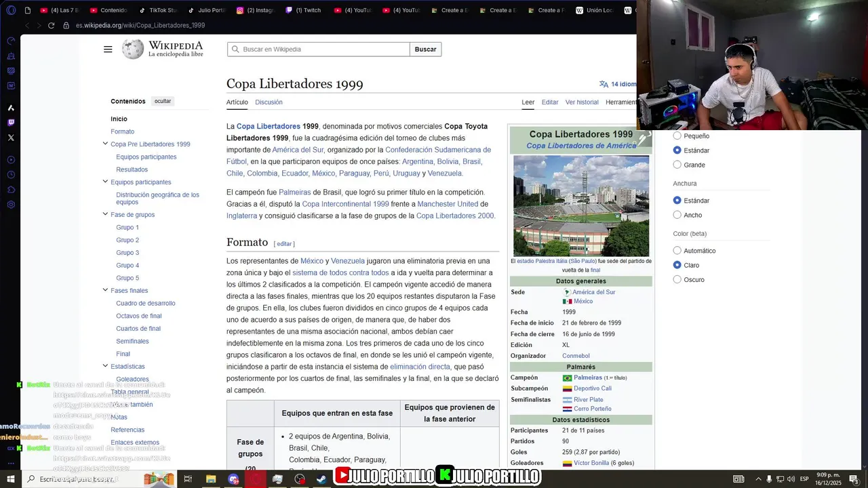Open the Manchester United link

point(448,204)
